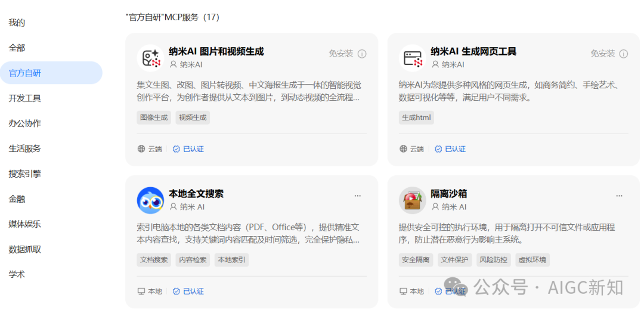Viewport: 644px width, 313px height.
Task: Open the 数据抓取 category
Action: [x=25, y=249]
